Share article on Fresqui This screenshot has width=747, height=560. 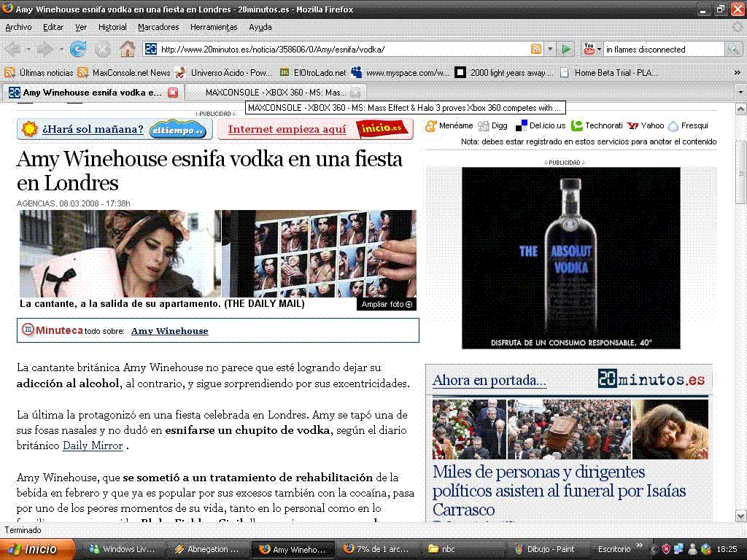coord(688,125)
